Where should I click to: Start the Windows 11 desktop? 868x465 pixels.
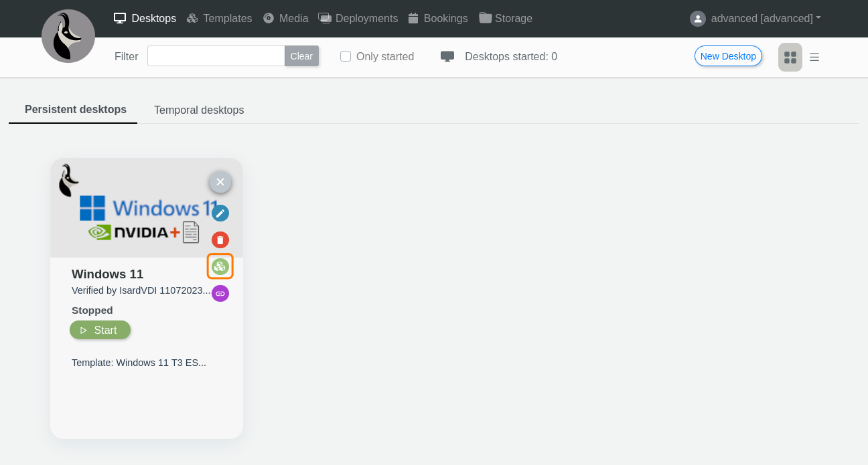(x=100, y=330)
